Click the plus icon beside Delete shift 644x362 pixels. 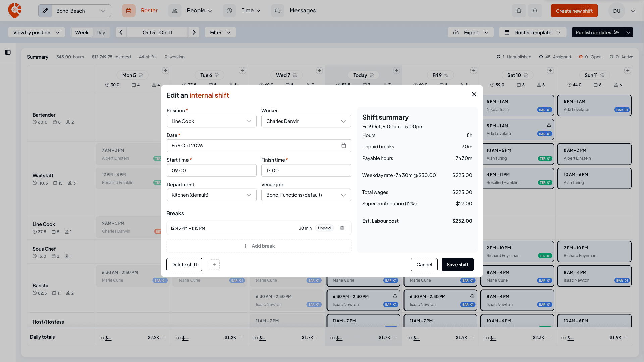pyautogui.click(x=214, y=265)
